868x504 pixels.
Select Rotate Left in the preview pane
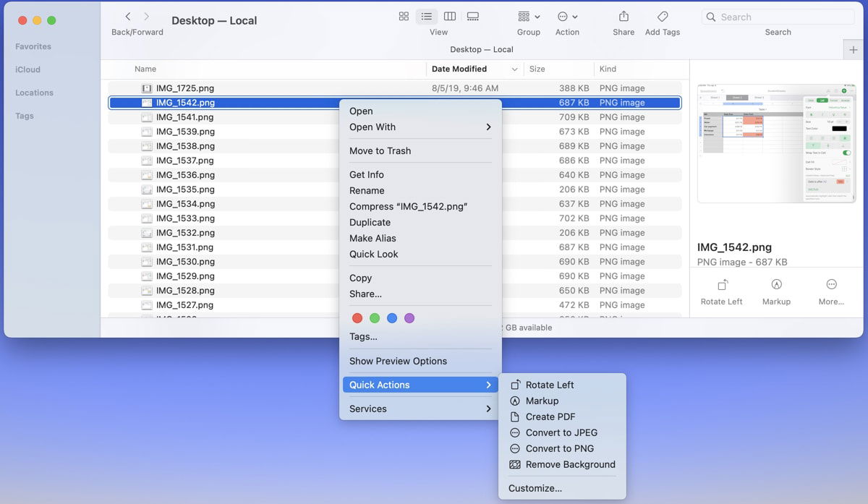point(721,289)
